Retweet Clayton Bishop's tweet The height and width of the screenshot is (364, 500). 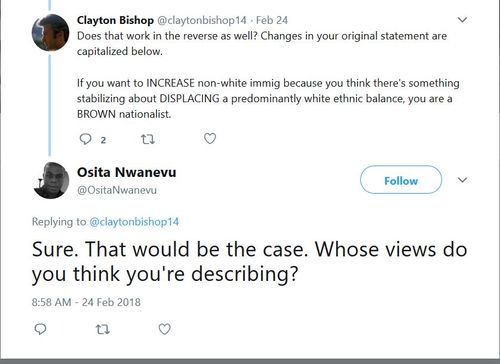tap(147, 139)
